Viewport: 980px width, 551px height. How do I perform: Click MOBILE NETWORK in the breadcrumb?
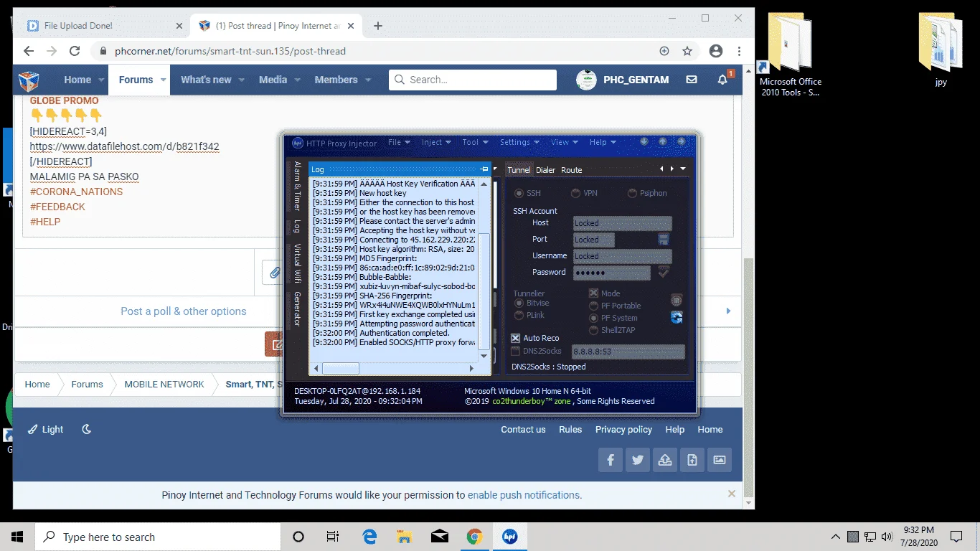164,384
